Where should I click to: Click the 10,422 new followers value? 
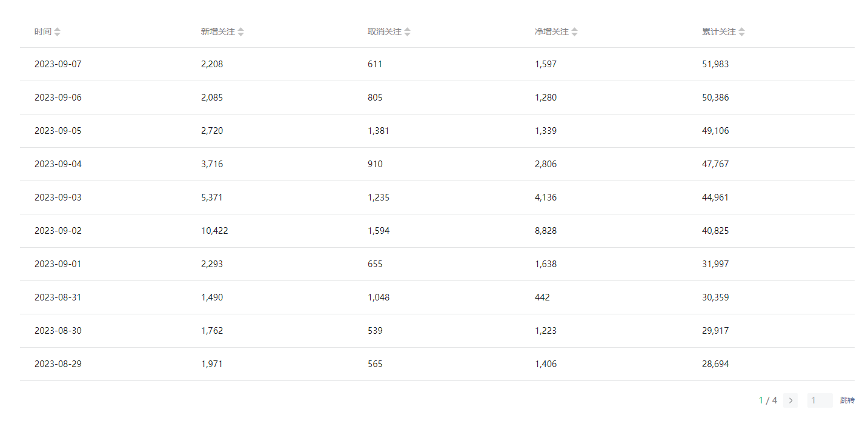[x=214, y=231]
